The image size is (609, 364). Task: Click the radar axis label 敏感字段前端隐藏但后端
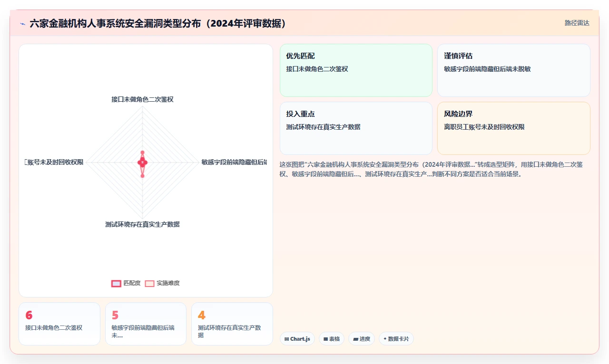tap(234, 162)
